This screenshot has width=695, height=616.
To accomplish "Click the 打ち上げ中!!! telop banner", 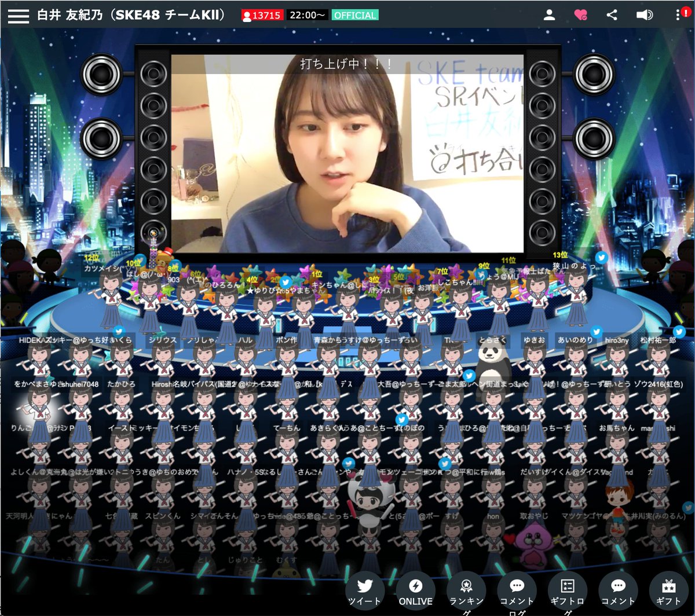I will [348, 64].
